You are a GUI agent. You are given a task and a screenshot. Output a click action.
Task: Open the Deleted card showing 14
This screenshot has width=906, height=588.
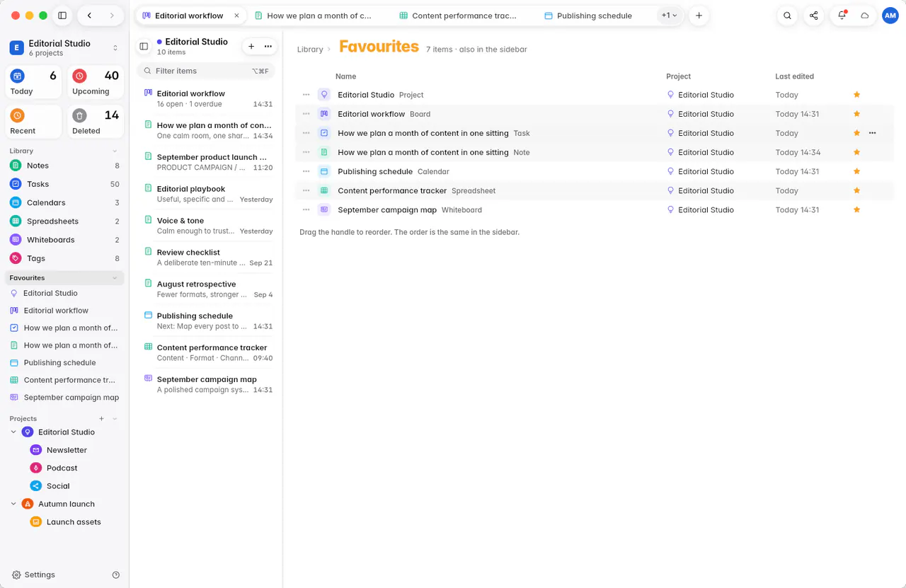pos(96,122)
